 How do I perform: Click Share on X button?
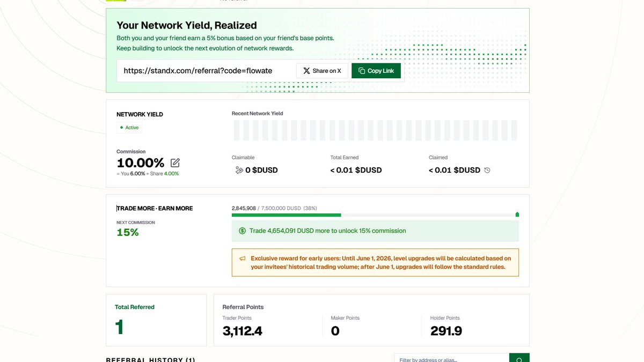[322, 71]
